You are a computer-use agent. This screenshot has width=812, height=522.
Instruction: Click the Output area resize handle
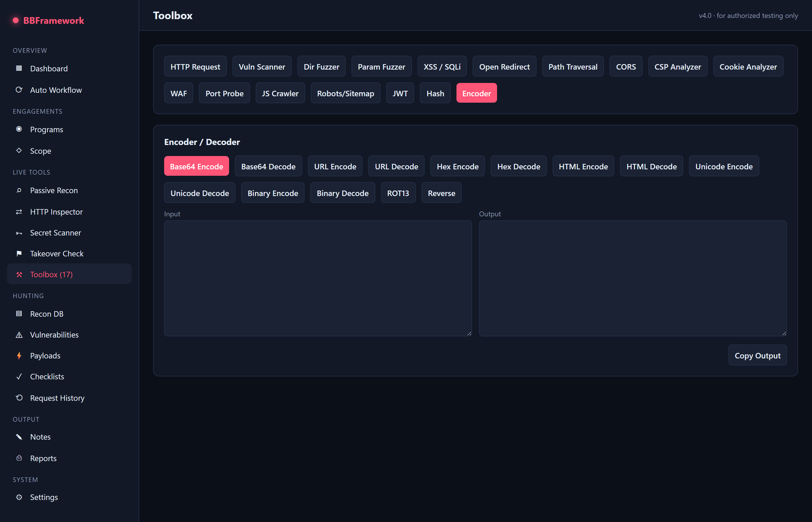tap(784, 333)
